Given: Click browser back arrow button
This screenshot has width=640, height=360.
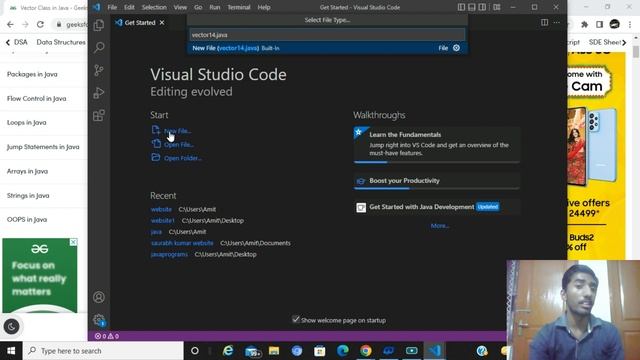Looking at the screenshot, I should [10, 24].
